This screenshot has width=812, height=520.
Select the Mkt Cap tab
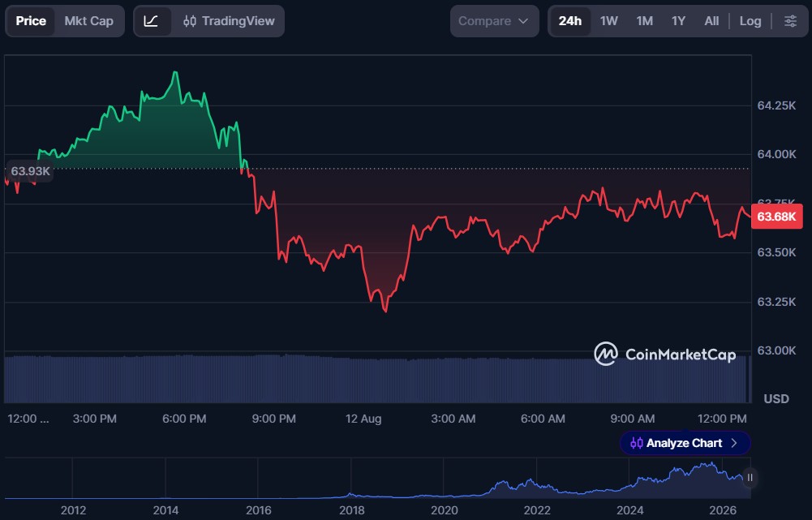[x=88, y=21]
